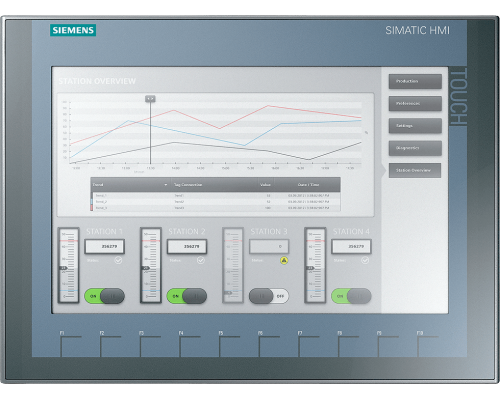The width and height of the screenshot is (500, 400).
Task: Select the Trend_2 table row
Action: click(x=215, y=202)
